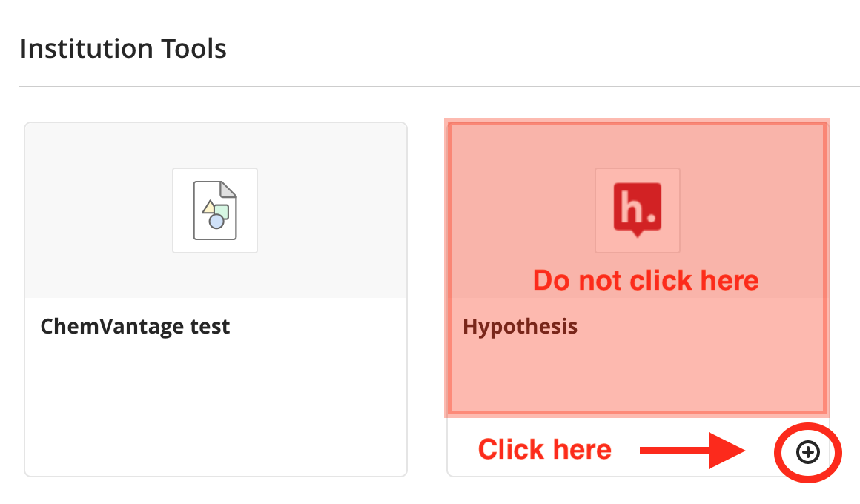Image resolution: width=860 pixels, height=504 pixels.
Task: Select the circled add button below Hypothesis
Action: pos(807,452)
